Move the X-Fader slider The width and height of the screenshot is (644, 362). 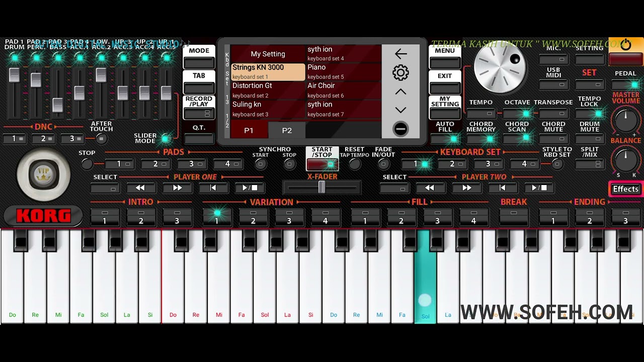point(321,188)
